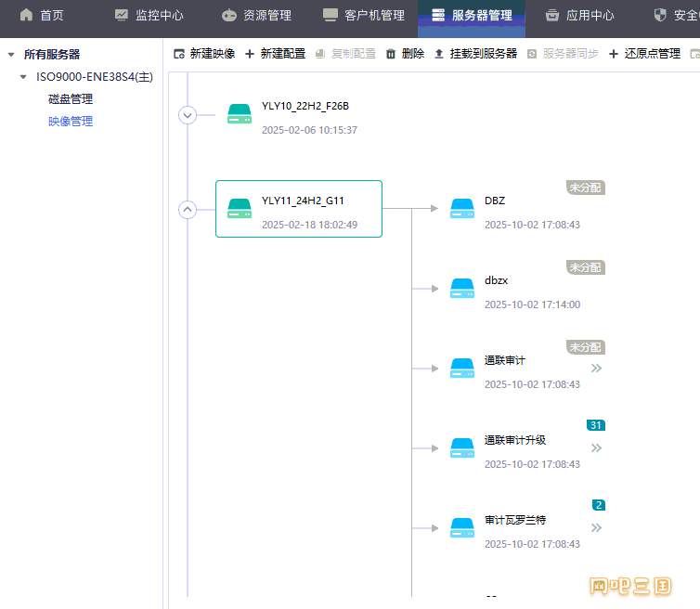Collapse the 所有服务器 tree node
The height and width of the screenshot is (609, 700).
tap(11, 55)
